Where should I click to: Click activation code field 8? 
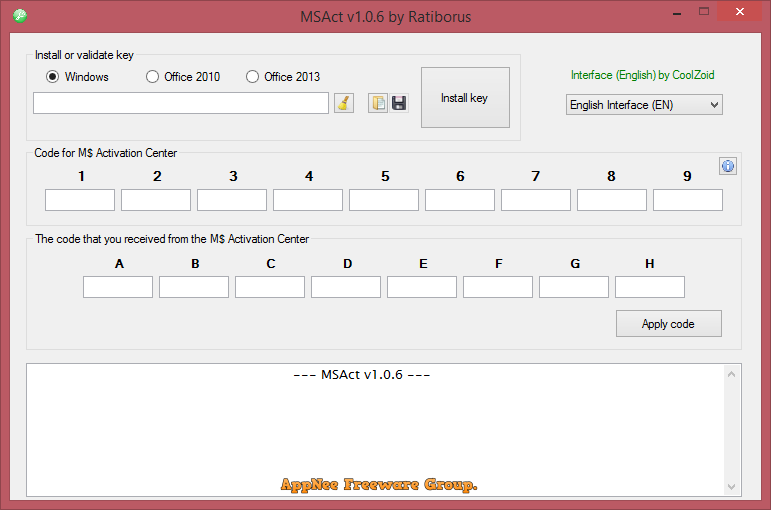[612, 200]
